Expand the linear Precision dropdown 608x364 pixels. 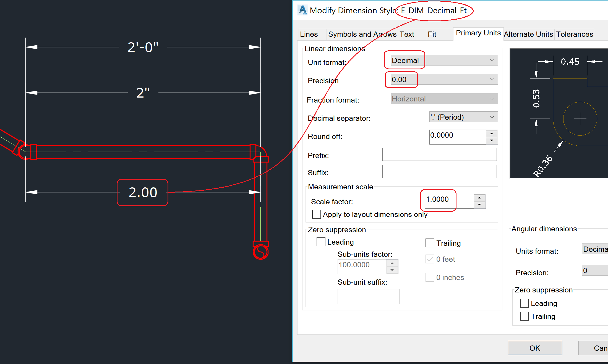444,79
